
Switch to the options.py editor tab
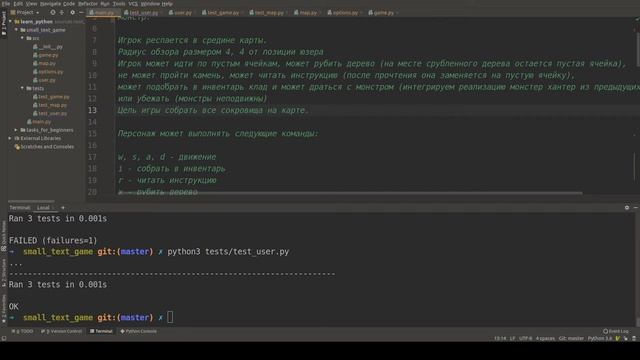point(344,13)
